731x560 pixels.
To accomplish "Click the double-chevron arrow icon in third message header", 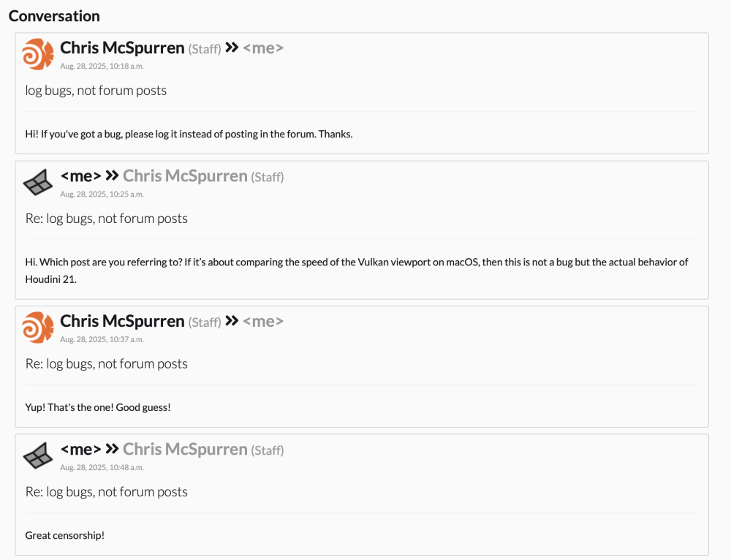I will coord(232,320).
